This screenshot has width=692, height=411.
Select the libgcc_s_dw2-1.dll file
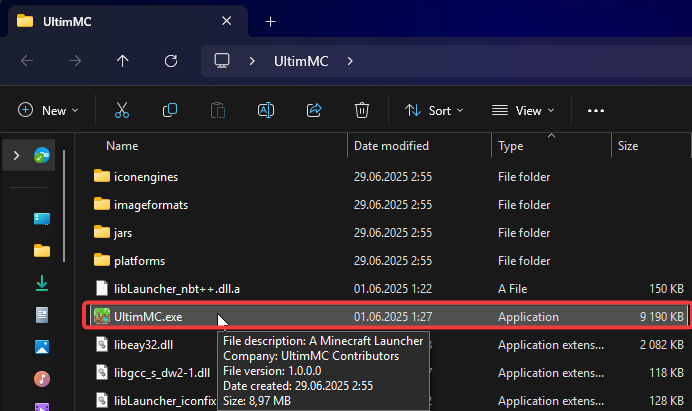click(162, 373)
